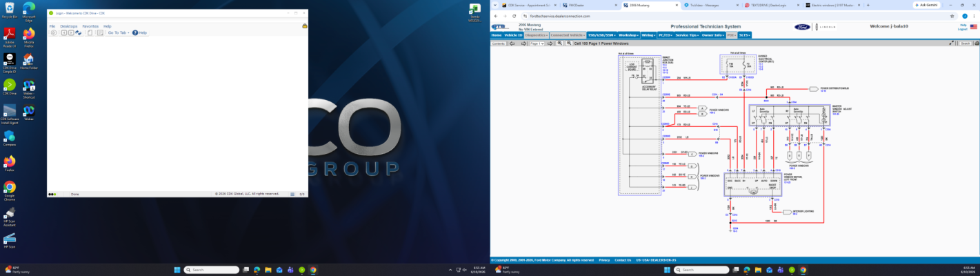This screenshot has height=276, width=980.
Task: Open browser tab search chevron
Action: 494,5
